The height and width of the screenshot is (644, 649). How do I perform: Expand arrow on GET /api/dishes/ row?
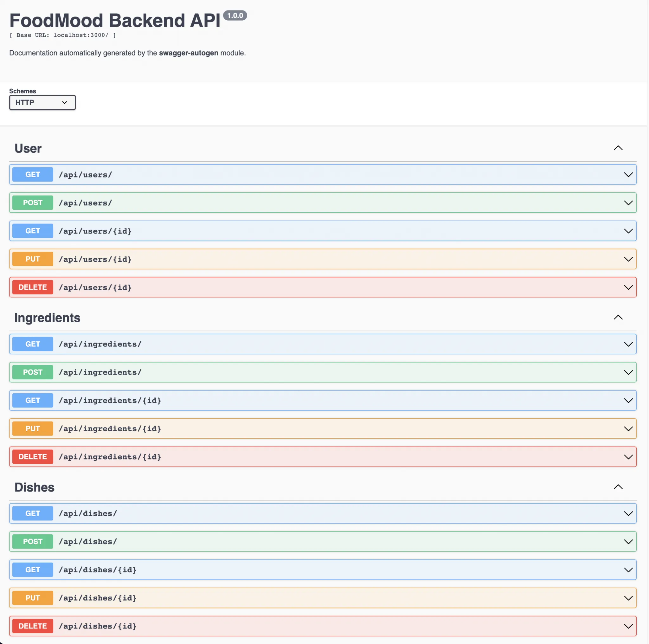[x=628, y=513]
